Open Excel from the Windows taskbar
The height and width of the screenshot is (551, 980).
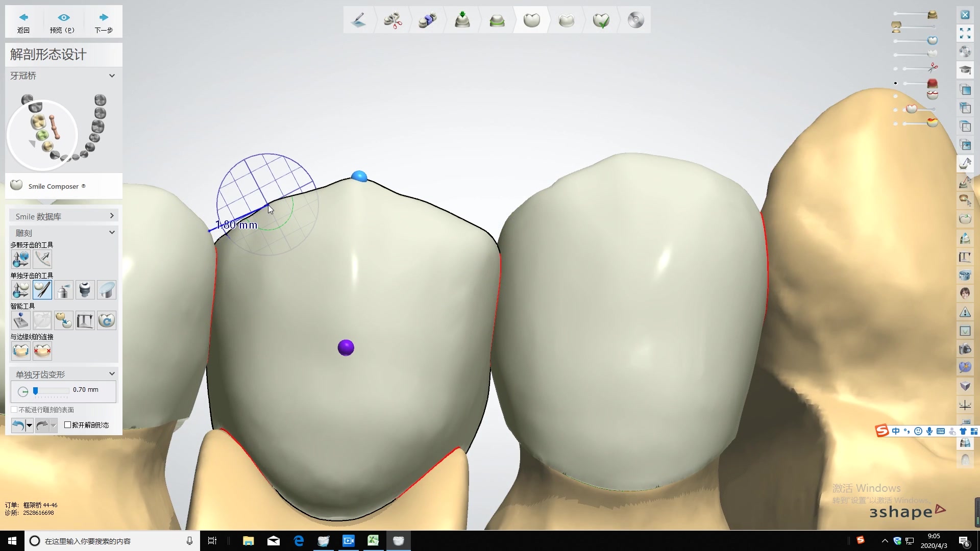coord(373,541)
